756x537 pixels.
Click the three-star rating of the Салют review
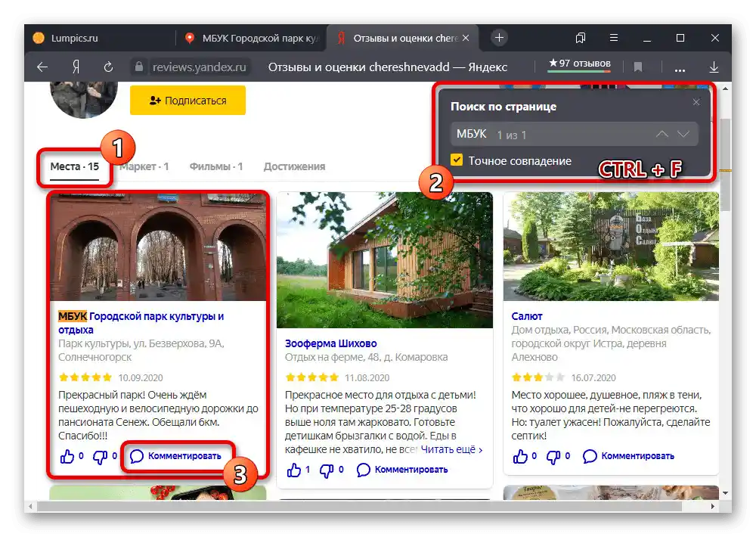point(538,377)
